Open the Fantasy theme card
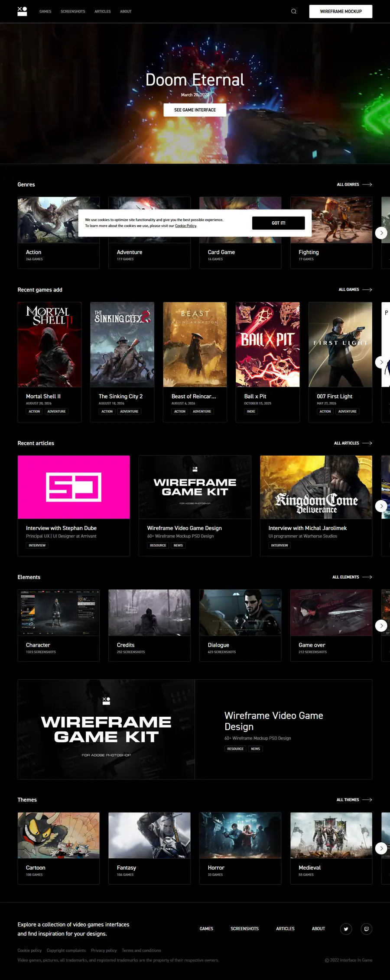390x980 pixels. coord(149,848)
